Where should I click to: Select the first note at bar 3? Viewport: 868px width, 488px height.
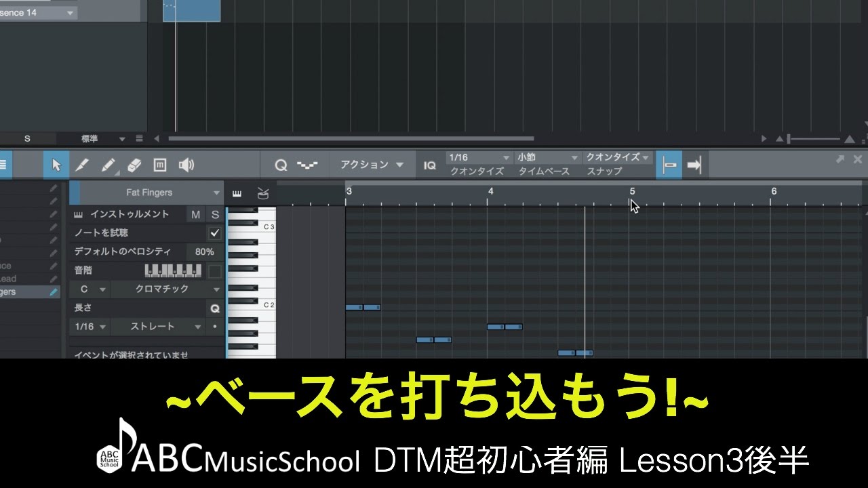[x=354, y=307]
